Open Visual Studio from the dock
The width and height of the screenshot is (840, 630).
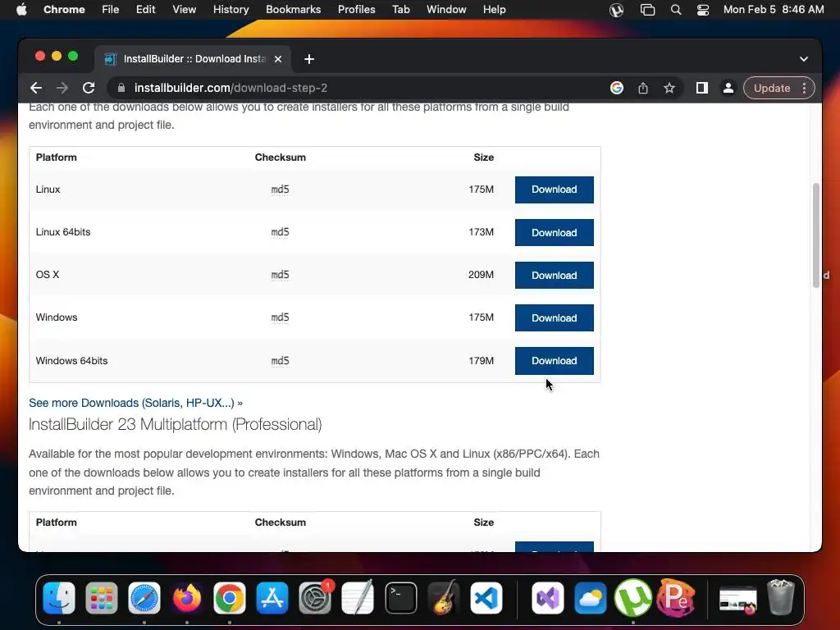pos(547,598)
